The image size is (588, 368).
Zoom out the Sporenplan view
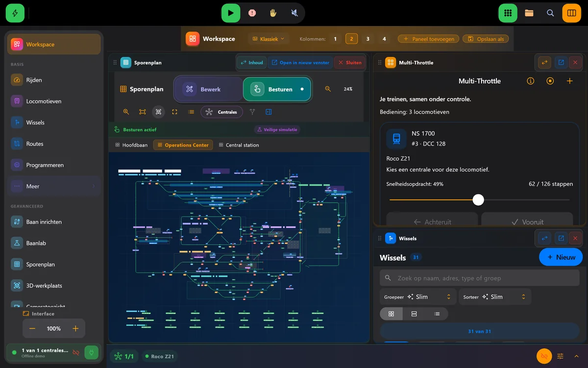[328, 89]
